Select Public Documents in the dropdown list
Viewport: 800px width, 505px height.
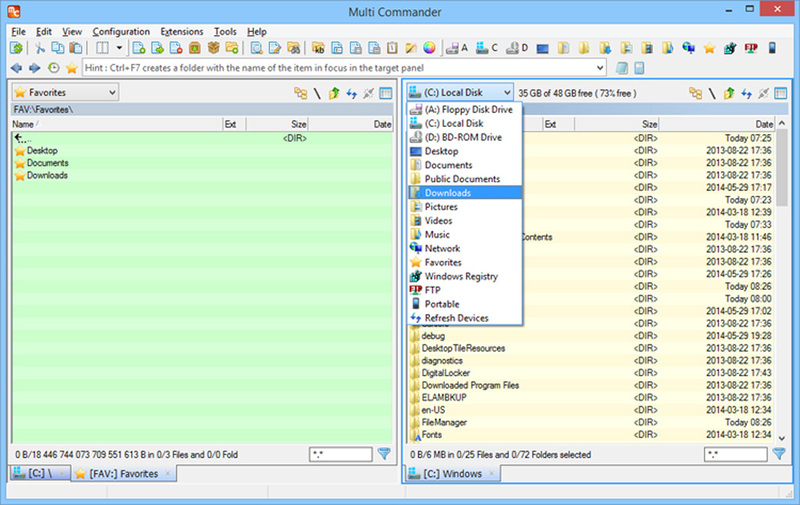[x=465, y=179]
